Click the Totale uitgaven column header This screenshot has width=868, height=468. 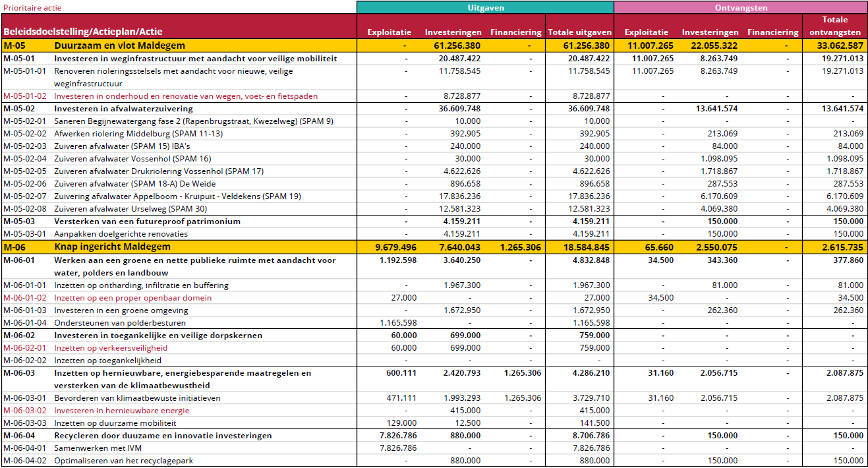579,32
